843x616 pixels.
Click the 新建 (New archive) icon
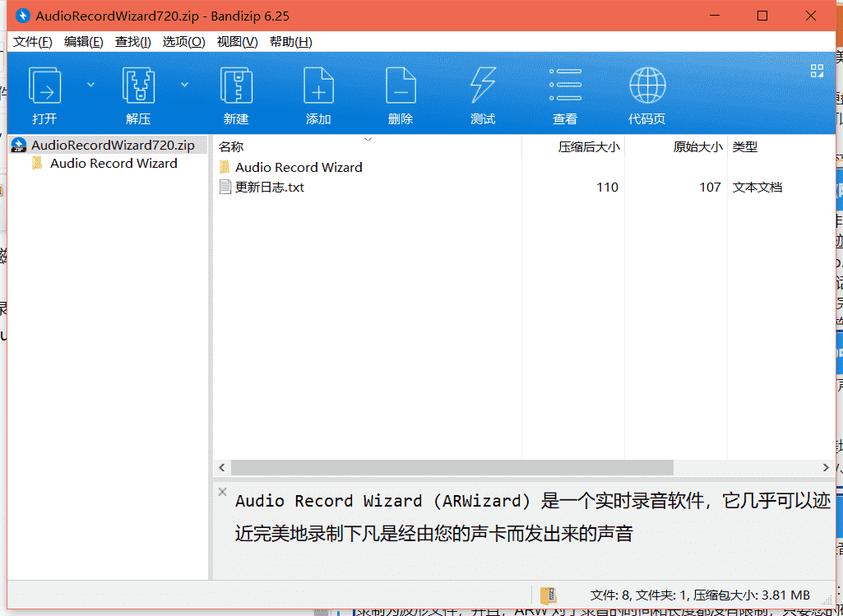tap(236, 85)
